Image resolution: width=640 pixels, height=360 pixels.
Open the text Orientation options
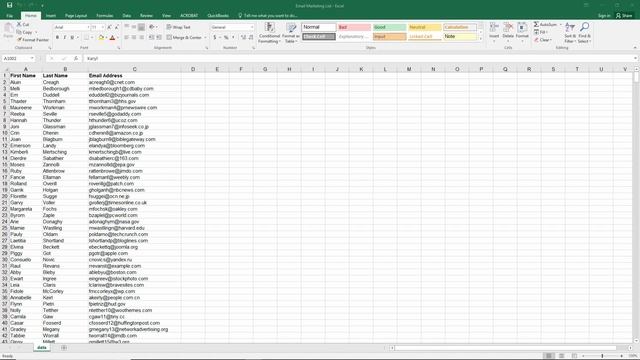tap(153, 27)
